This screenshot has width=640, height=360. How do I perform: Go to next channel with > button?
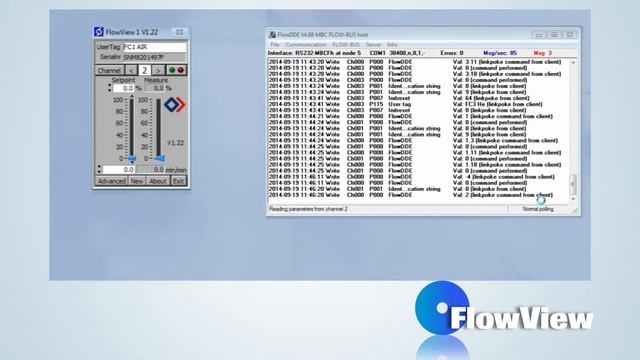(158, 70)
